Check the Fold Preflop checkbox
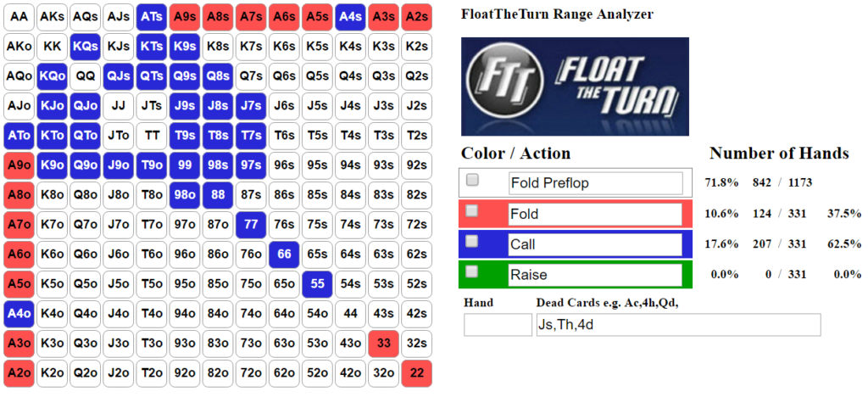 tap(472, 180)
